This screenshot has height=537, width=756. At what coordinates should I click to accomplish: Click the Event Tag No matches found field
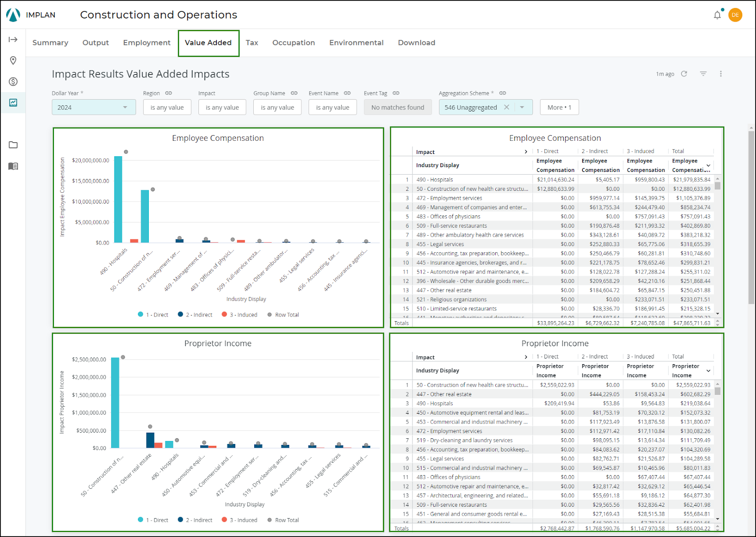tap(398, 107)
